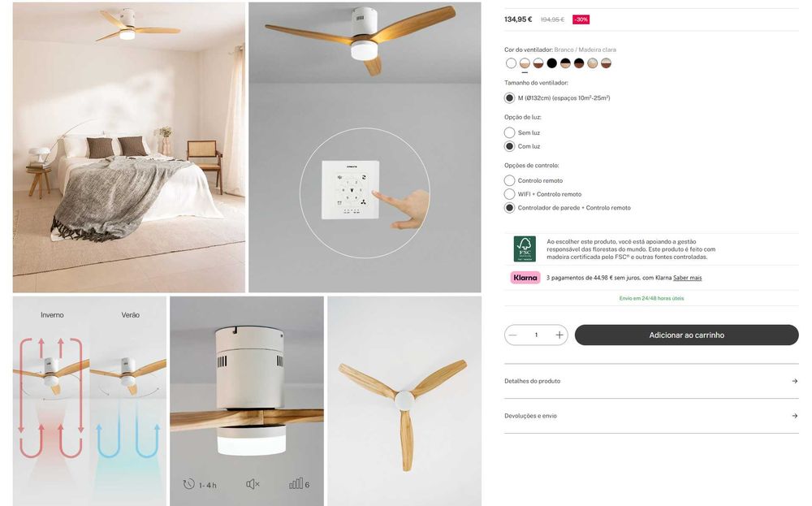View the Inverno/Verão airflow diagram image

click(89, 401)
